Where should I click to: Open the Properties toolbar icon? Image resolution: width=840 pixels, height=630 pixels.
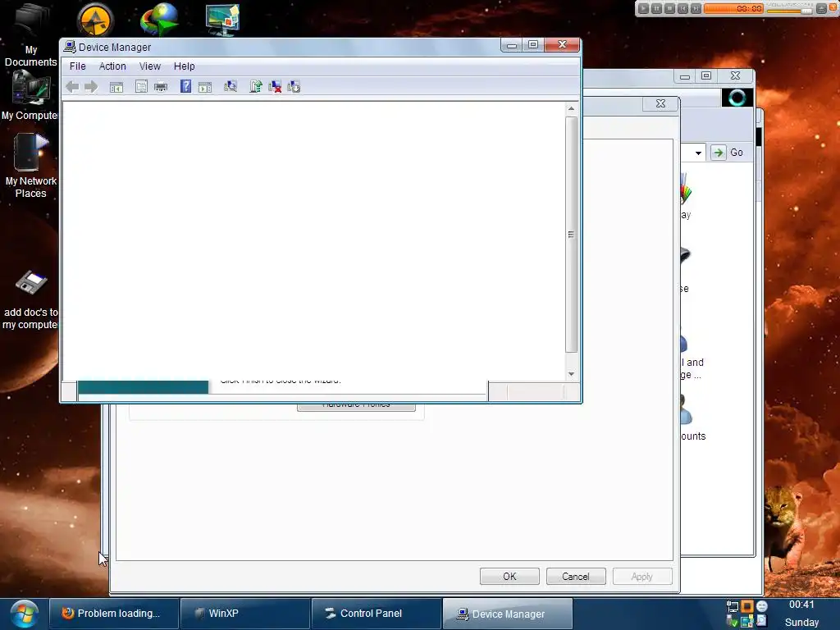click(x=141, y=86)
